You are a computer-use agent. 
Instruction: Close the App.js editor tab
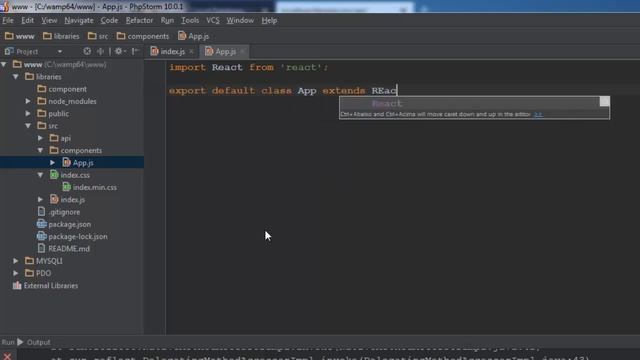242,51
